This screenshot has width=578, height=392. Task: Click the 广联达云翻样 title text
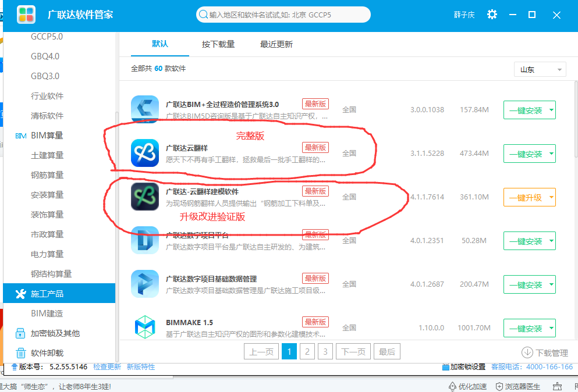(x=187, y=148)
